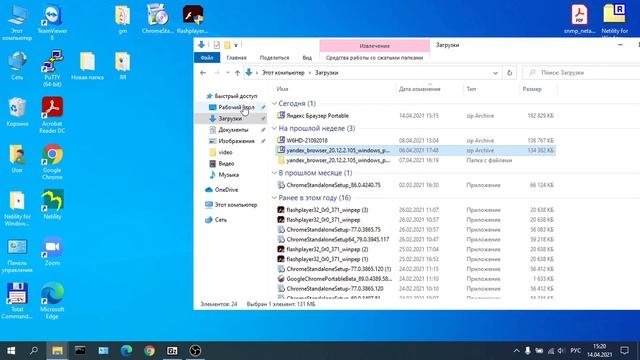Switch to the Вид ribbon tab
The height and width of the screenshot is (360, 640).
point(307,58)
